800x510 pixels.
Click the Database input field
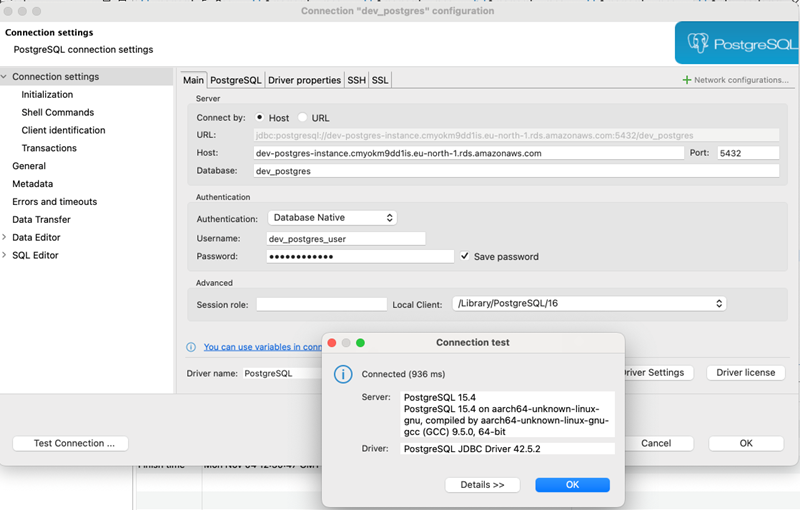(516, 171)
